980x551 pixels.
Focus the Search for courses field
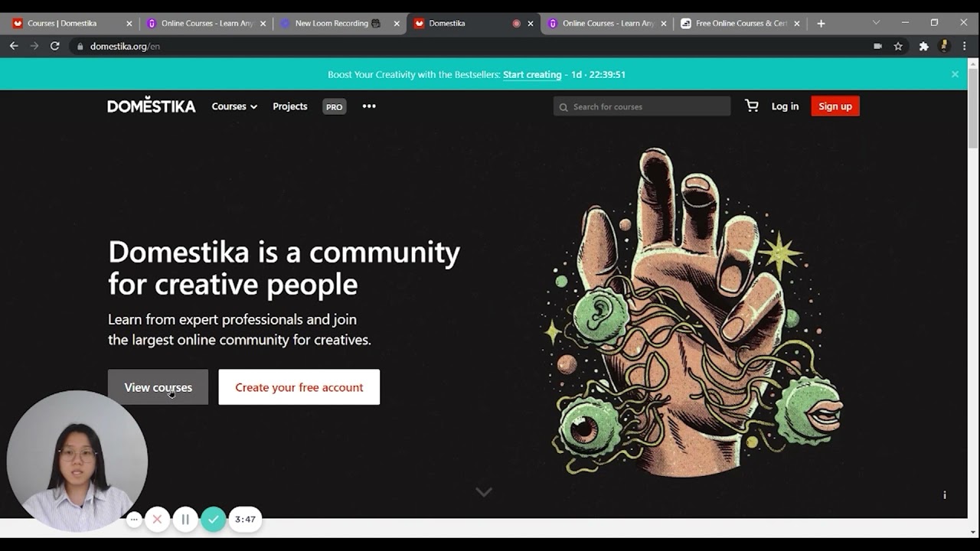click(642, 106)
